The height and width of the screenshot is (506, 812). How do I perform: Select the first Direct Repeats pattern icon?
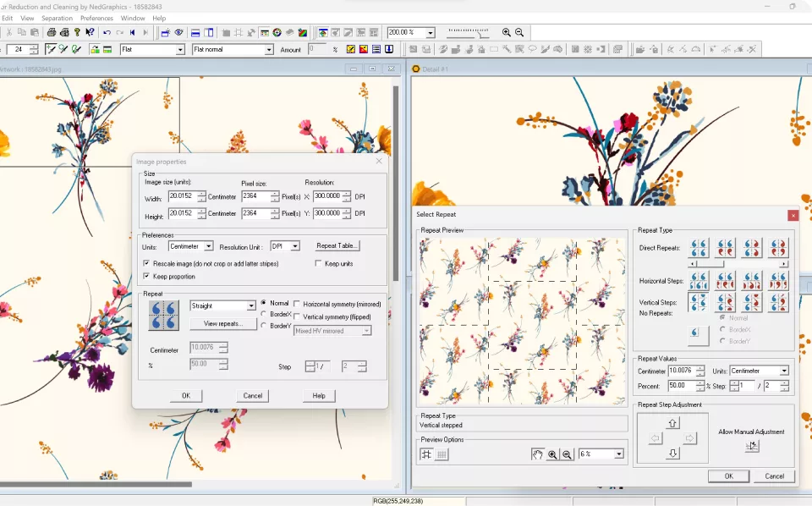tap(699, 248)
